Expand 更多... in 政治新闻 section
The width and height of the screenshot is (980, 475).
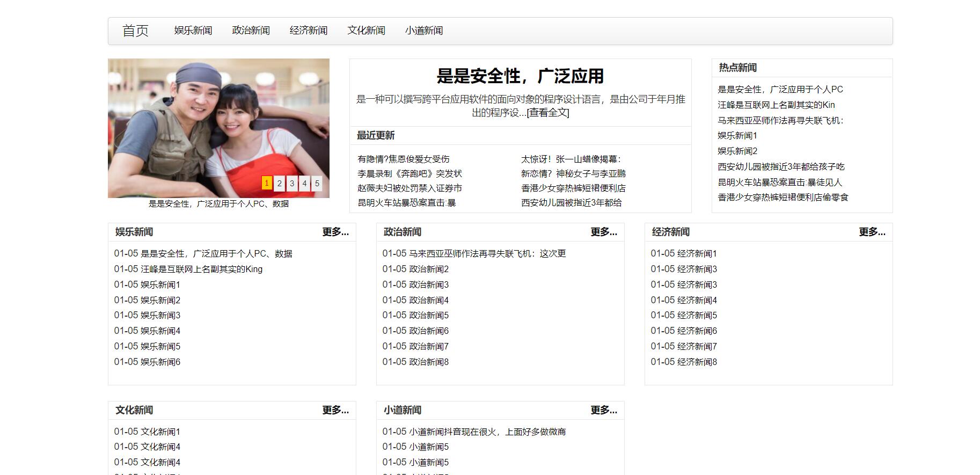[x=603, y=232]
